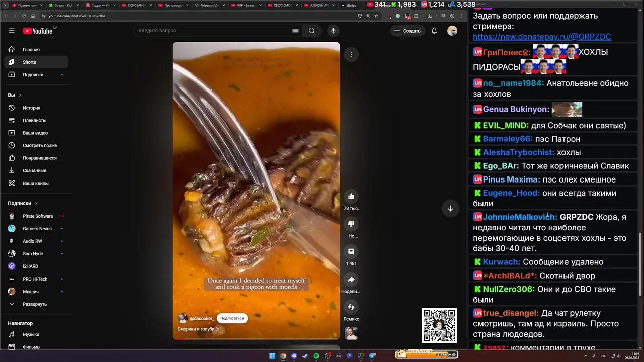Open the Ремикс remix option
This screenshot has height=362, width=644.
(351, 307)
